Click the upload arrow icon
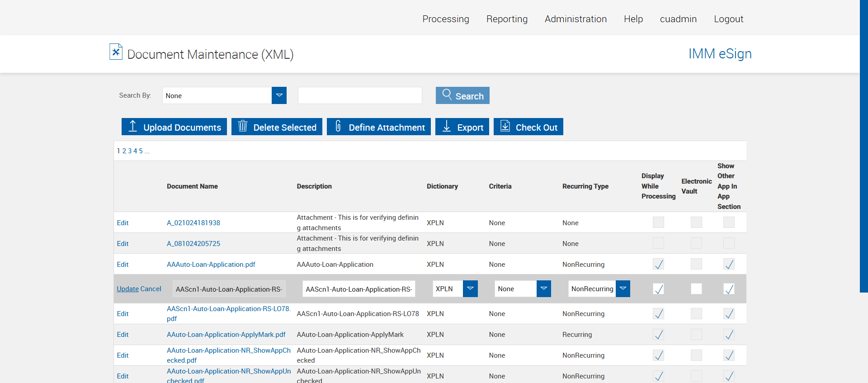The width and height of the screenshot is (868, 383). coord(132,126)
